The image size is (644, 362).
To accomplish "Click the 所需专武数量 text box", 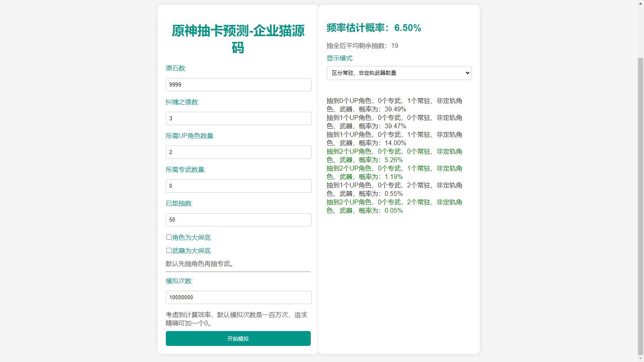I will pyautogui.click(x=238, y=186).
